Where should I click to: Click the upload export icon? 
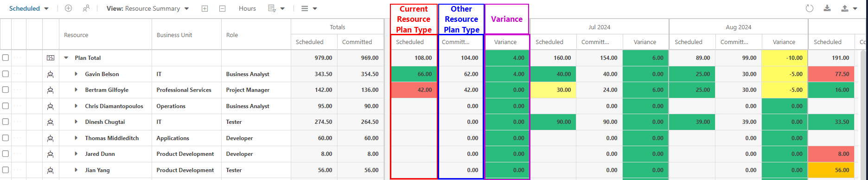pos(844,8)
